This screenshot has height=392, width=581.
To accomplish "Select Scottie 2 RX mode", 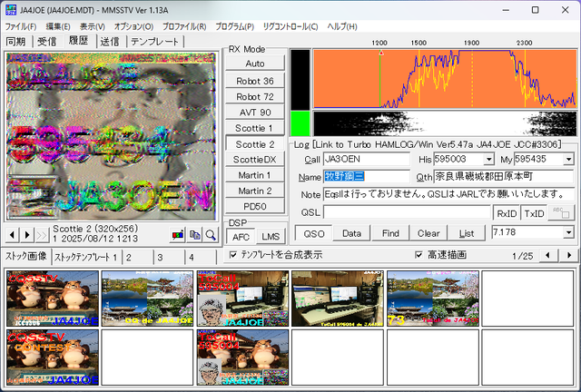I will [x=255, y=144].
